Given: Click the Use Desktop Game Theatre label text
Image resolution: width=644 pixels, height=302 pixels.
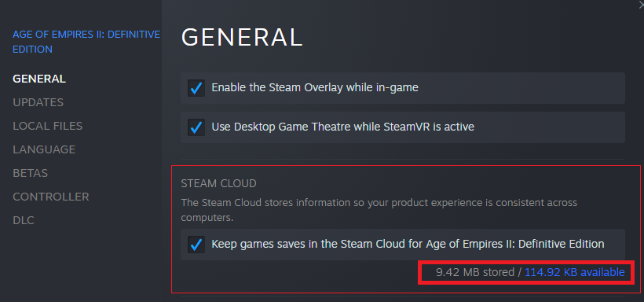Looking at the screenshot, I should point(343,127).
